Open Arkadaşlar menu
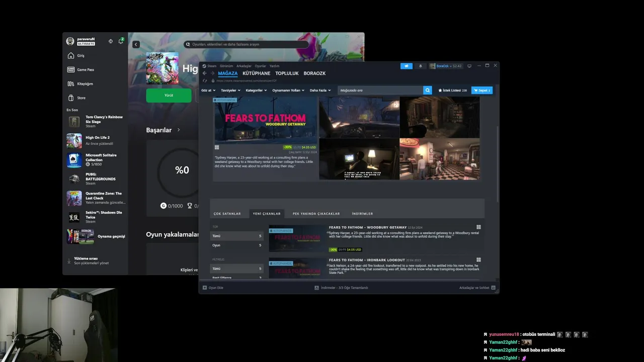The image size is (644, 362). pos(244,66)
